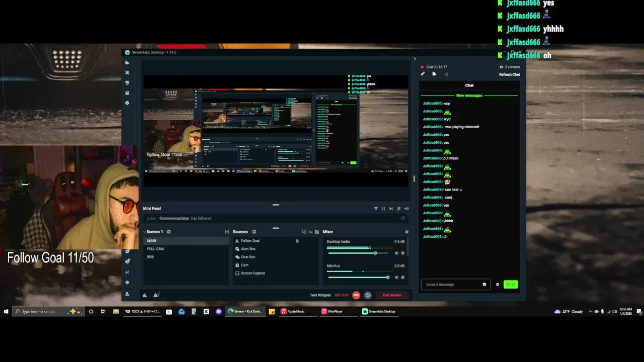Repeat the Commonwastaken follow alert
This screenshot has height=362, width=644.
(x=403, y=218)
